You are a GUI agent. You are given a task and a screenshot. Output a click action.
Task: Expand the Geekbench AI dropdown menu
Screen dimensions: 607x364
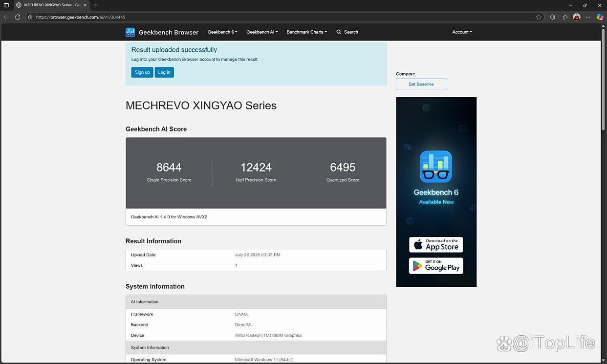(262, 32)
